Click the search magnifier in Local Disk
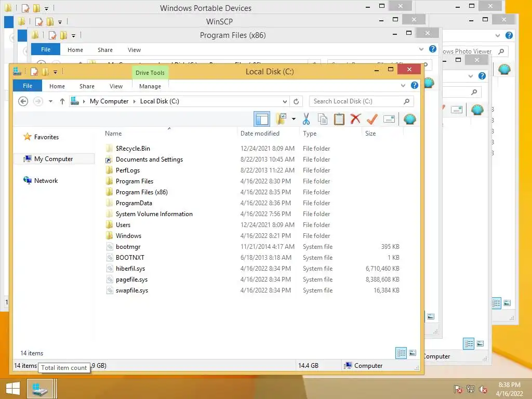Screen dimensions: 532x399 [x=406, y=101]
